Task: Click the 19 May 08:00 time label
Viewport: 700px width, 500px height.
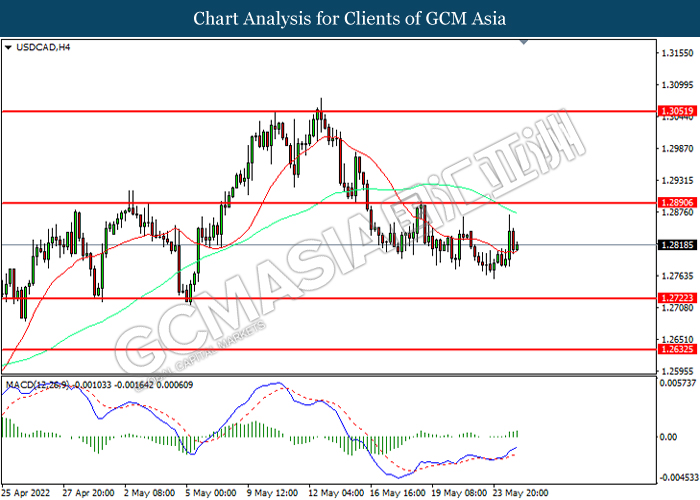Action: (x=459, y=493)
